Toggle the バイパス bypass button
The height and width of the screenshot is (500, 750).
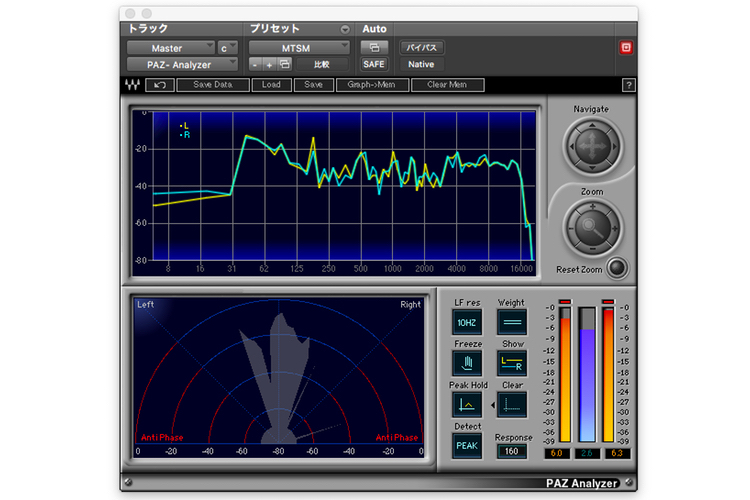click(421, 47)
